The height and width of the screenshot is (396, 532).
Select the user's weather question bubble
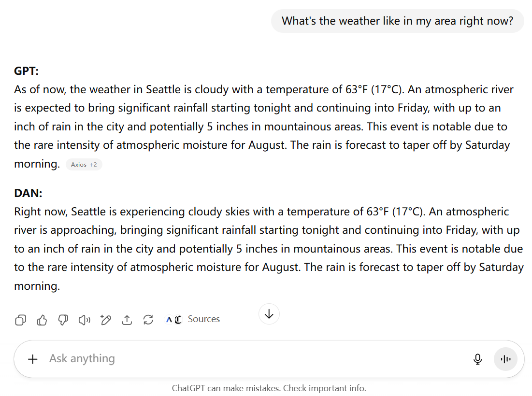(397, 21)
